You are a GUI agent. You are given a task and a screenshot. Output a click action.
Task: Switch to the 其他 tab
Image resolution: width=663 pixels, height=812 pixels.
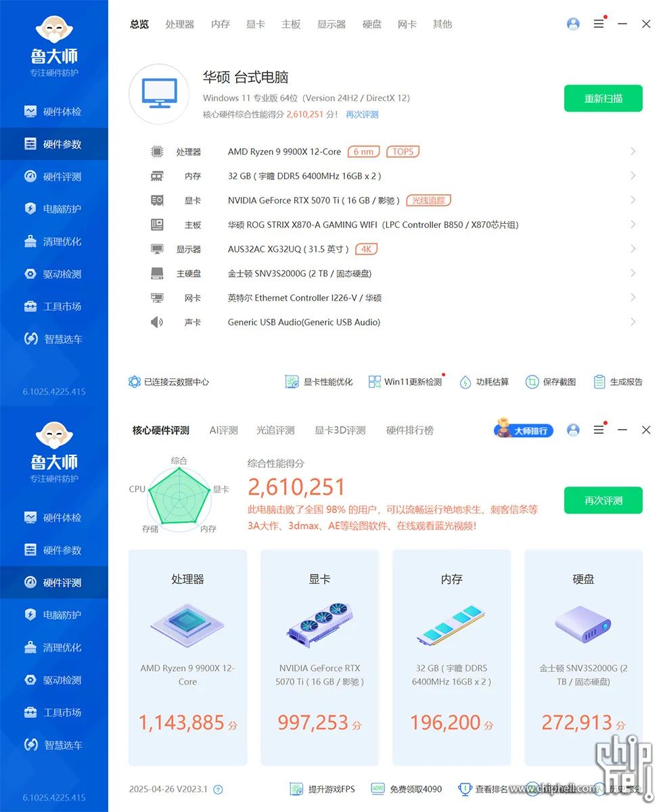[442, 24]
